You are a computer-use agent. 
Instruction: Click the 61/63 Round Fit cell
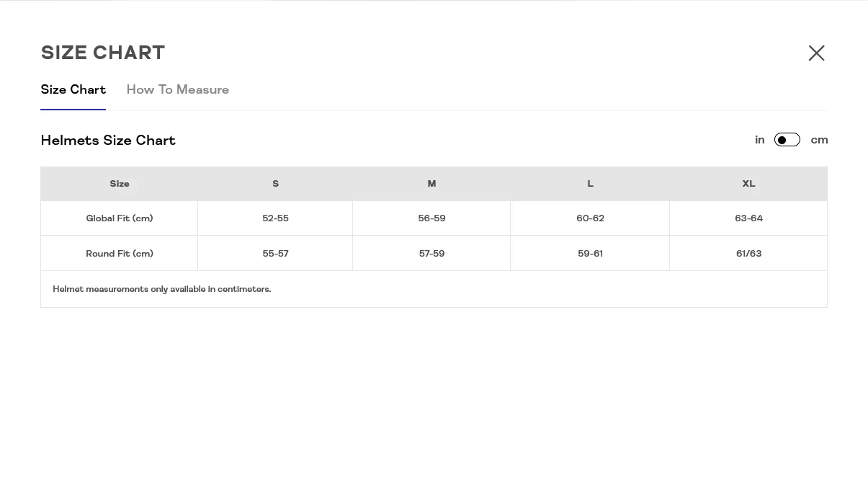point(748,254)
